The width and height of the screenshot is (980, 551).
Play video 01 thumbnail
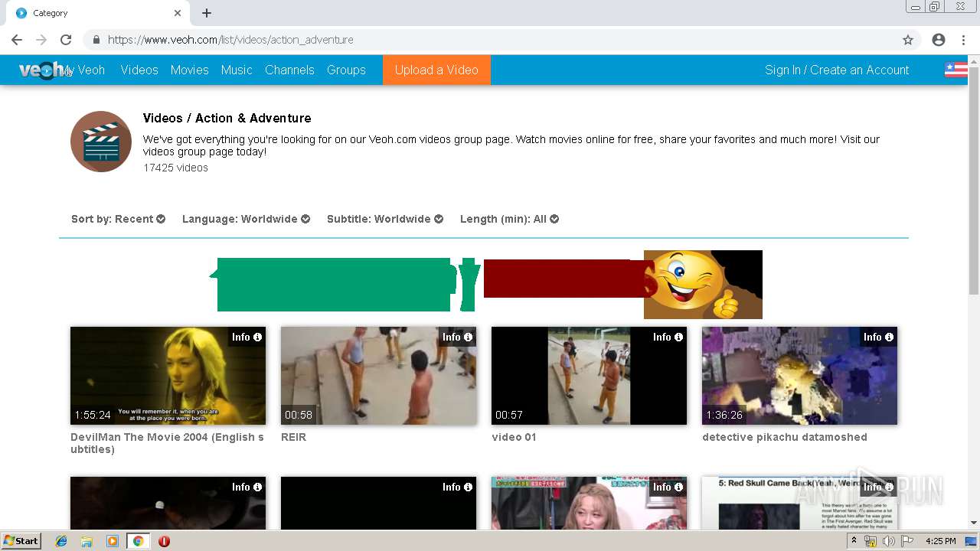click(x=589, y=376)
